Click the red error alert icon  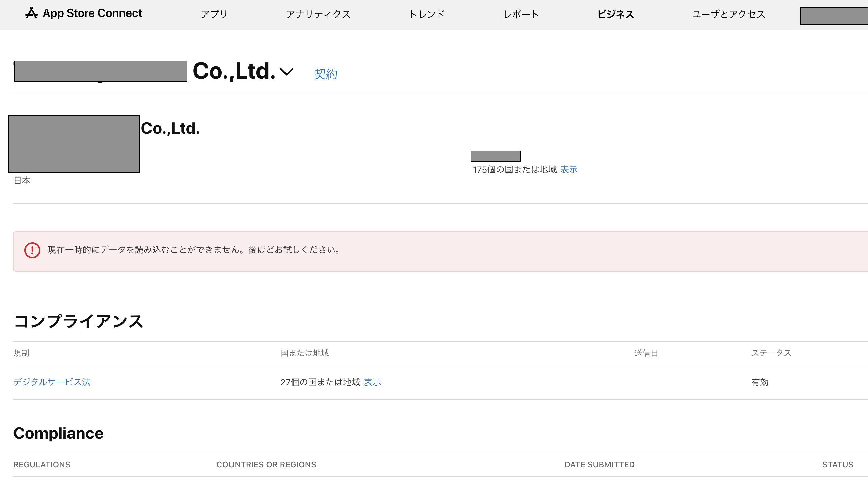click(32, 250)
